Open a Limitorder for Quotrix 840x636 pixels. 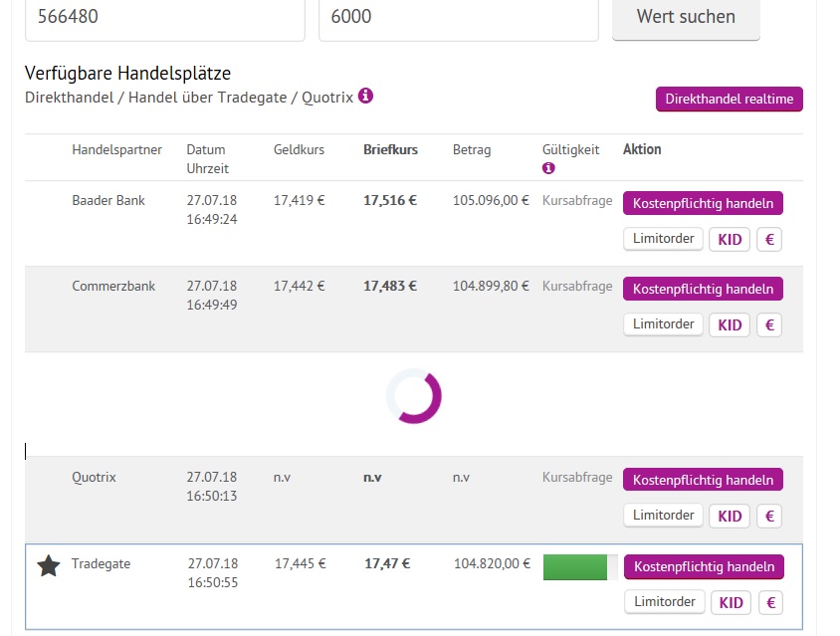pos(663,516)
